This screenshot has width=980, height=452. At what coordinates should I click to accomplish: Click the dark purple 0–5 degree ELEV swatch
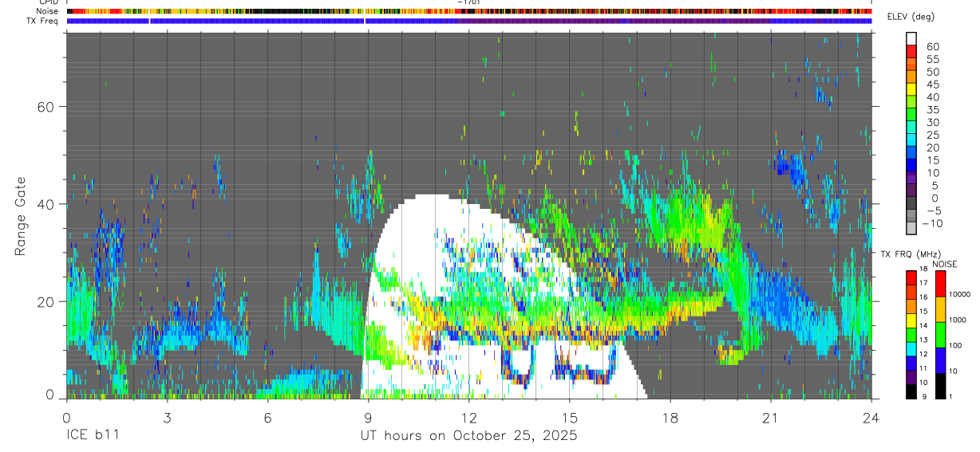point(911,191)
